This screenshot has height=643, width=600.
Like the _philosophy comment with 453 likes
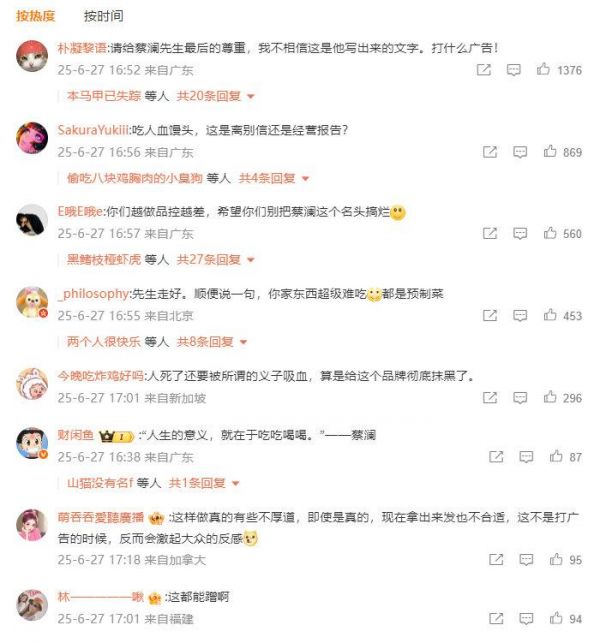(x=550, y=315)
